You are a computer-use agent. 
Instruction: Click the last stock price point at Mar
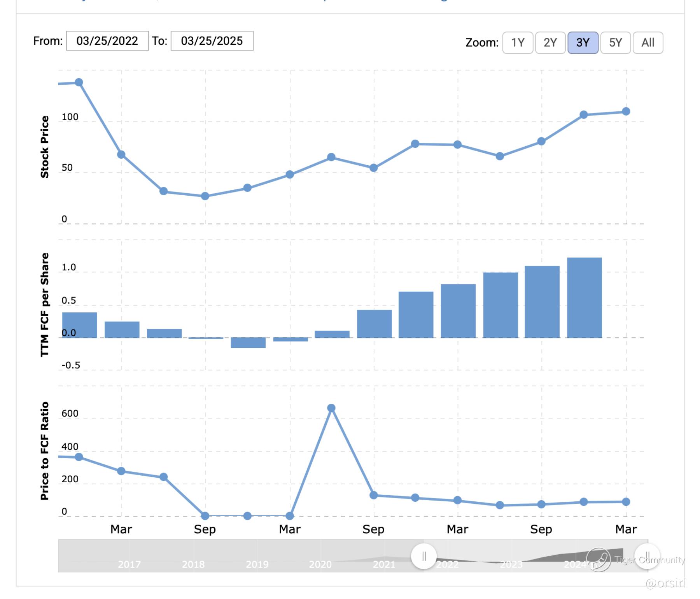(626, 112)
